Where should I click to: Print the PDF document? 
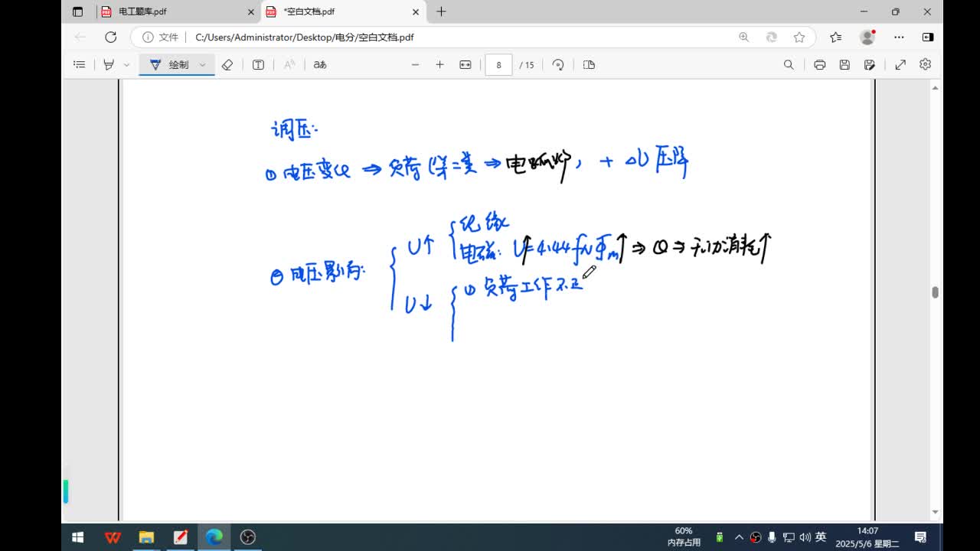[819, 64]
